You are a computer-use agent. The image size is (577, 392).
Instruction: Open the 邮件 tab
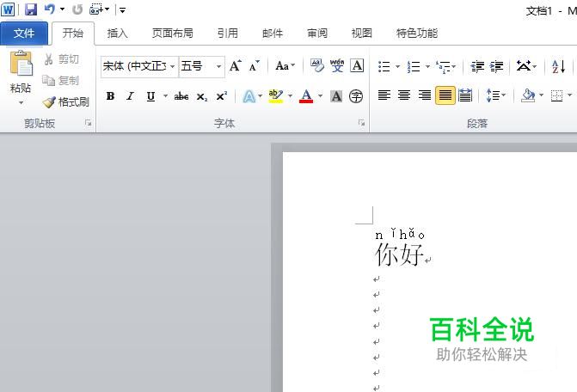pyautogui.click(x=273, y=34)
